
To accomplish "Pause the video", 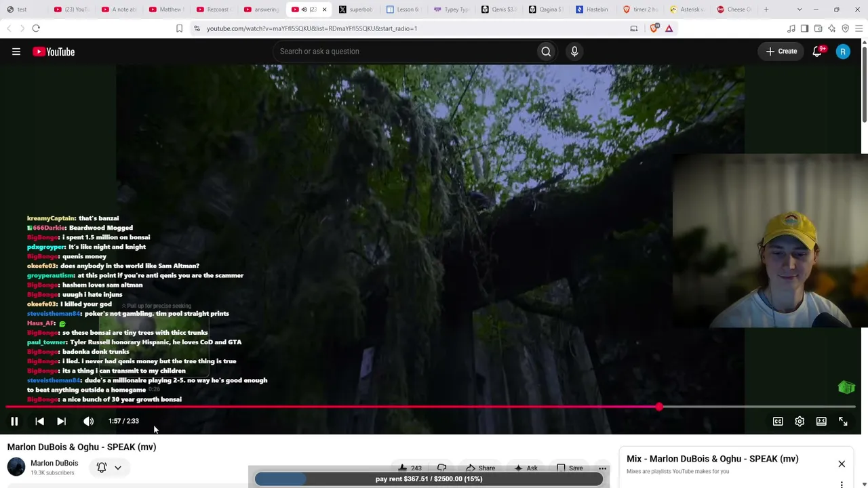I will (14, 422).
